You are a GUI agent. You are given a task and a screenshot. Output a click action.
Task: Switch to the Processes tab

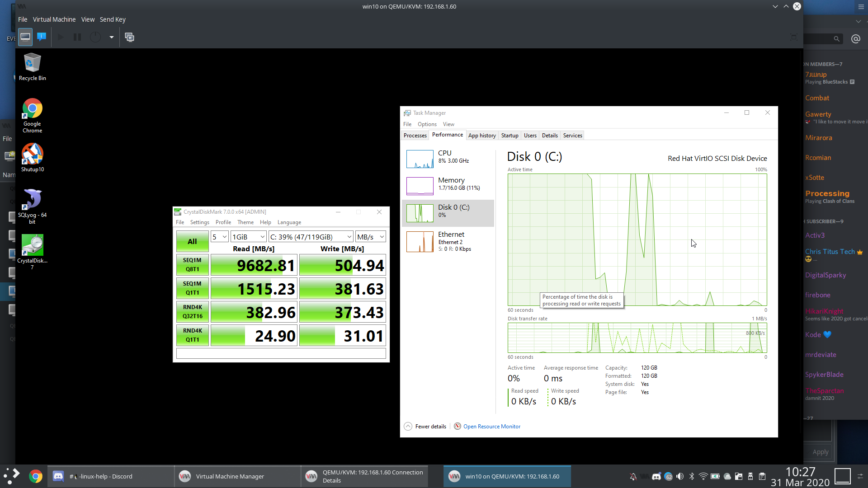click(415, 136)
